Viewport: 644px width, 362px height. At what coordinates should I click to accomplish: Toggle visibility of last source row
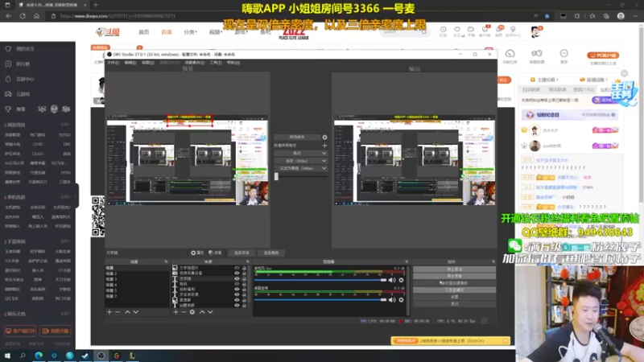tap(237, 305)
